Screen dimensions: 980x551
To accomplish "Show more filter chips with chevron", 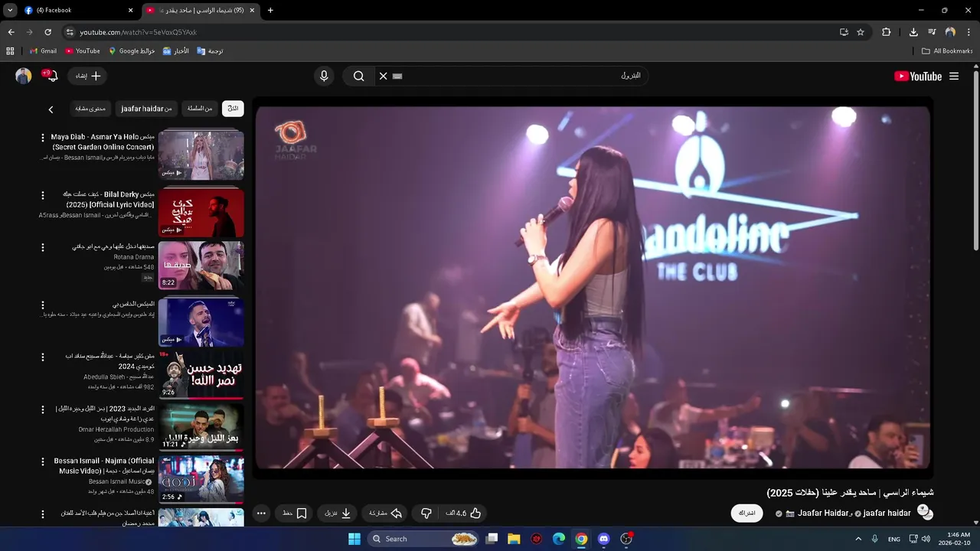I will coord(51,109).
